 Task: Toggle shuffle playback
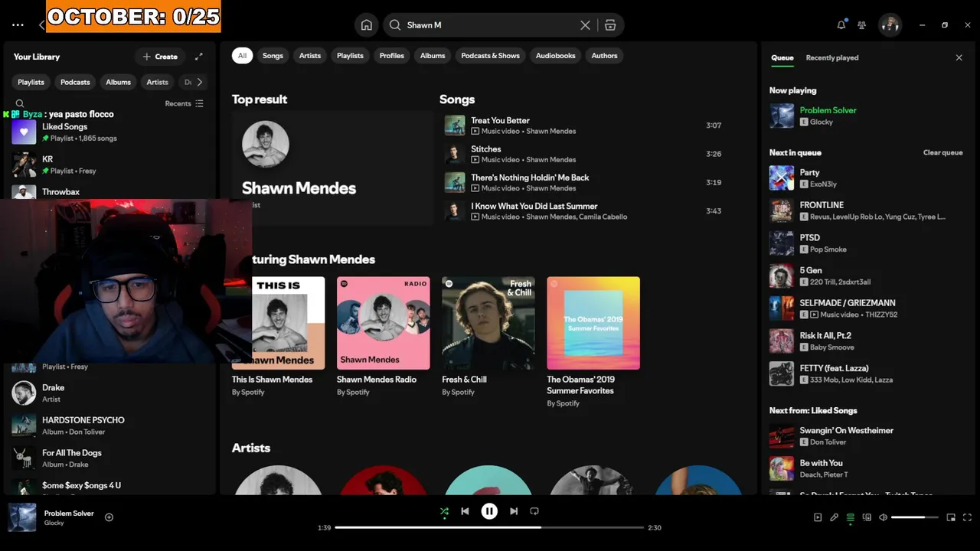(444, 511)
